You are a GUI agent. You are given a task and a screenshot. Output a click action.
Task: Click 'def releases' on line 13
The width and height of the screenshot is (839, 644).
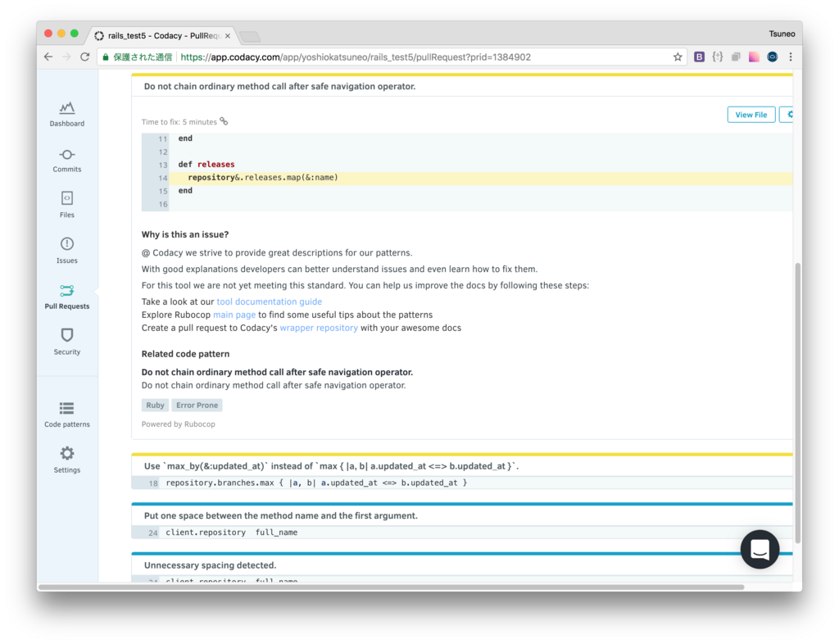click(x=206, y=164)
